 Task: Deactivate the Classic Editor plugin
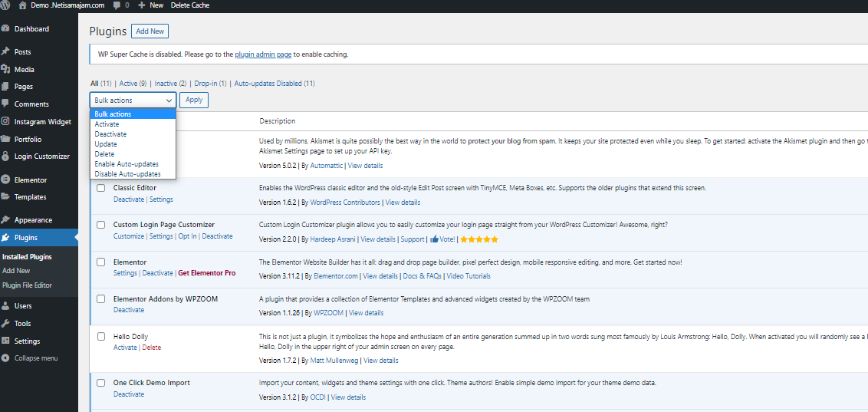tap(128, 199)
